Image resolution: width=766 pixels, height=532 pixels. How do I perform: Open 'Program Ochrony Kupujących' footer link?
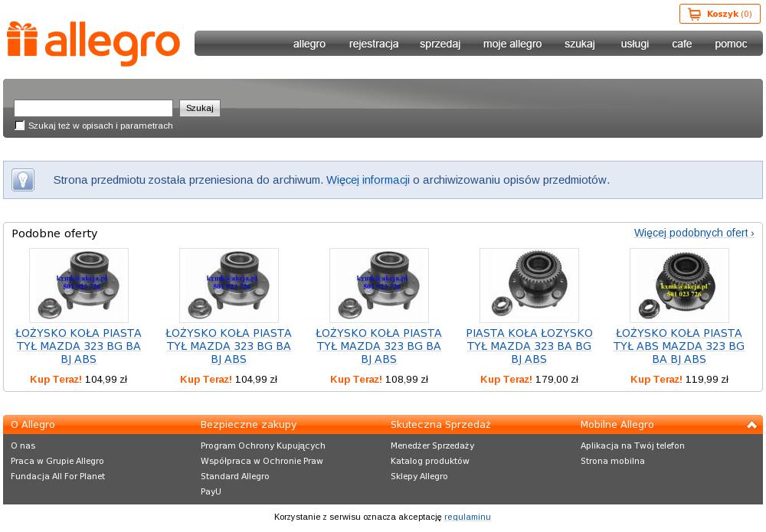point(263,446)
